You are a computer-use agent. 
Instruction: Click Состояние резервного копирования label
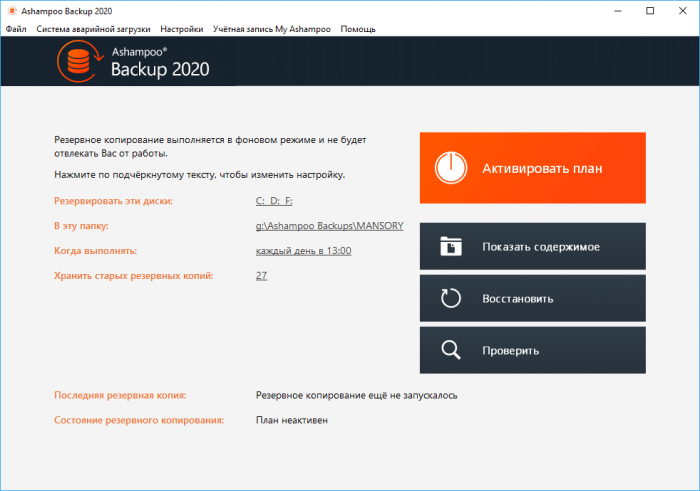[139, 420]
